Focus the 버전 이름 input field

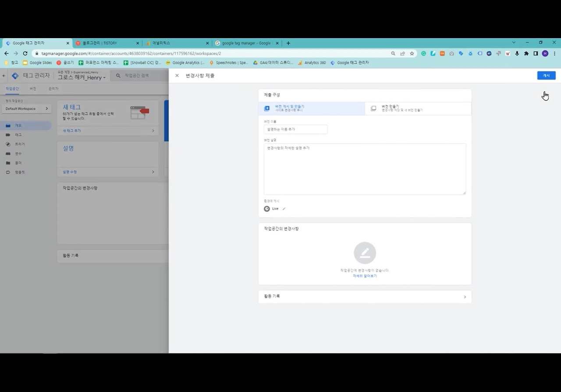click(x=295, y=129)
